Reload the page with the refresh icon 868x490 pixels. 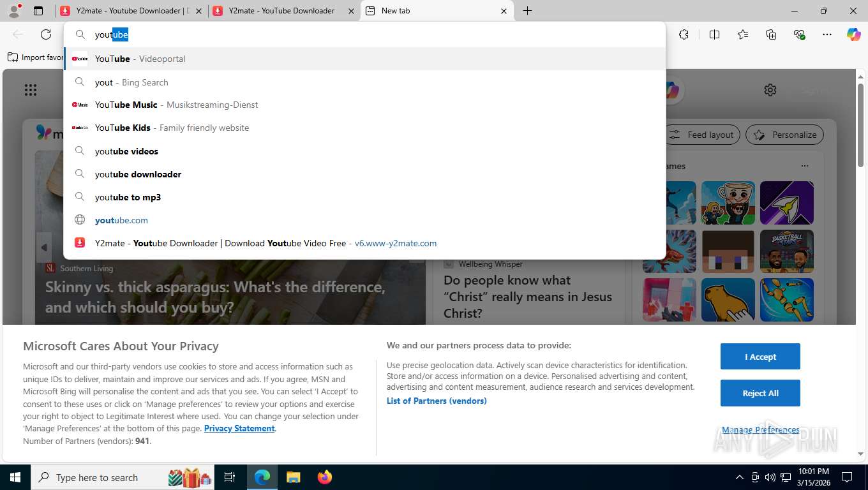point(46,34)
